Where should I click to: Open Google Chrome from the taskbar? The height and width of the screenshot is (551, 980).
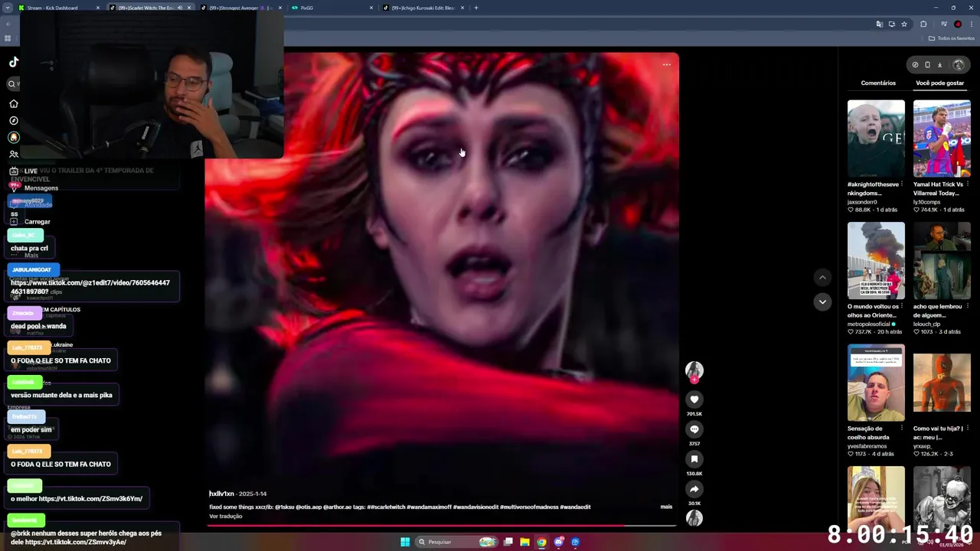[x=541, y=542]
